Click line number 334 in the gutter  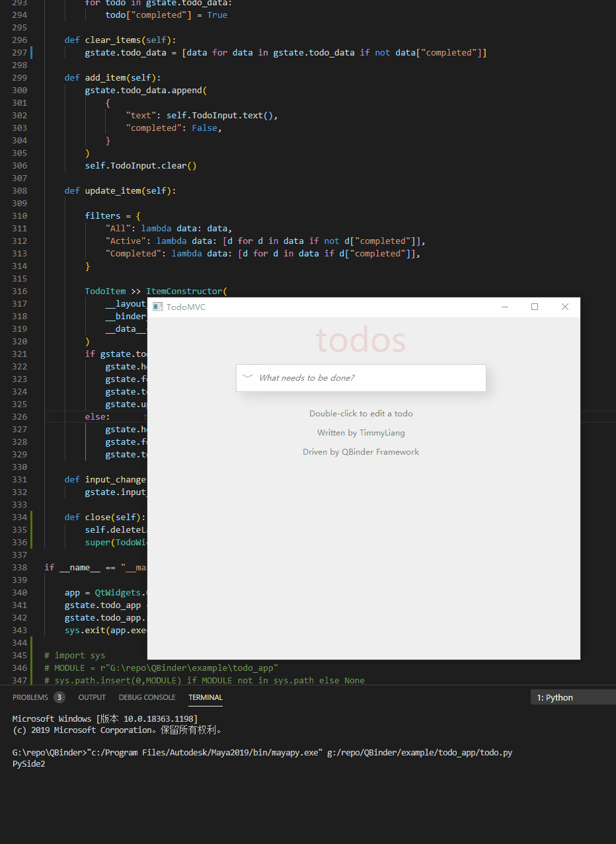click(19, 517)
